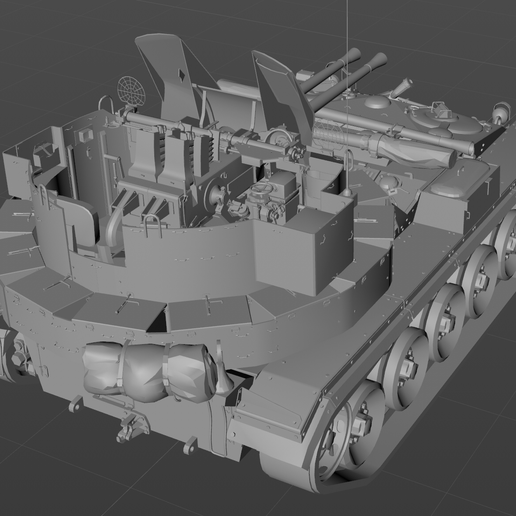The image size is (516, 516).
Task: Select the dark triangular gap in the turret skirt
Action: [x=157, y=319]
